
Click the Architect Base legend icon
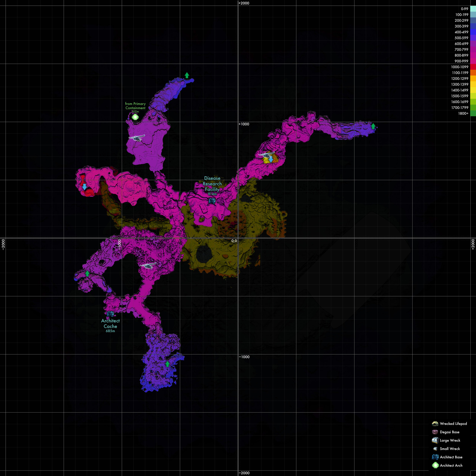(435, 457)
